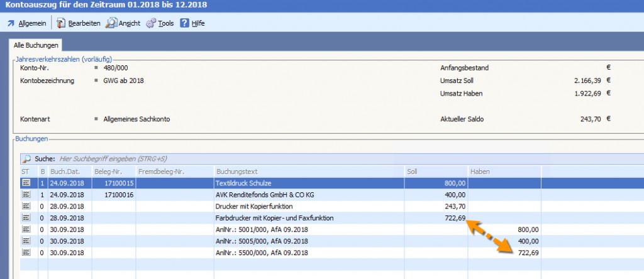
Task: Open the Allgemein menu
Action: pos(32,23)
